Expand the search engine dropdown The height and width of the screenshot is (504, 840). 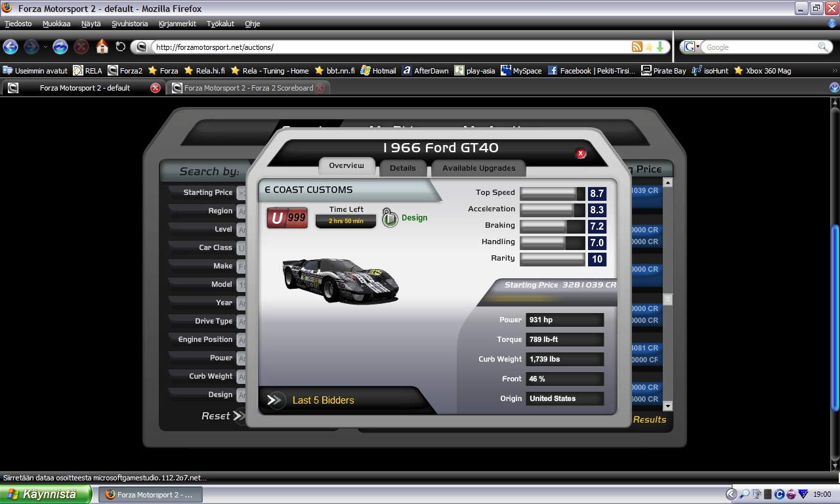coord(692,47)
